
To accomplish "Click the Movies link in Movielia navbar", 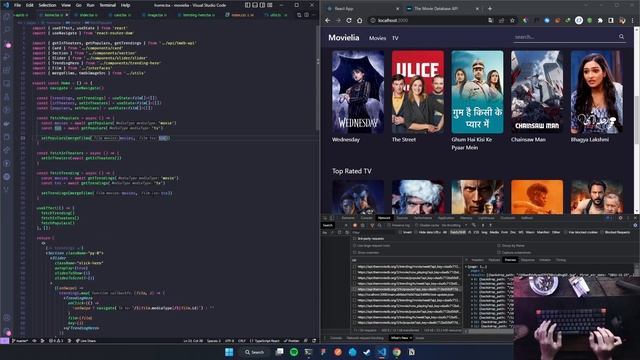I will coord(377,38).
